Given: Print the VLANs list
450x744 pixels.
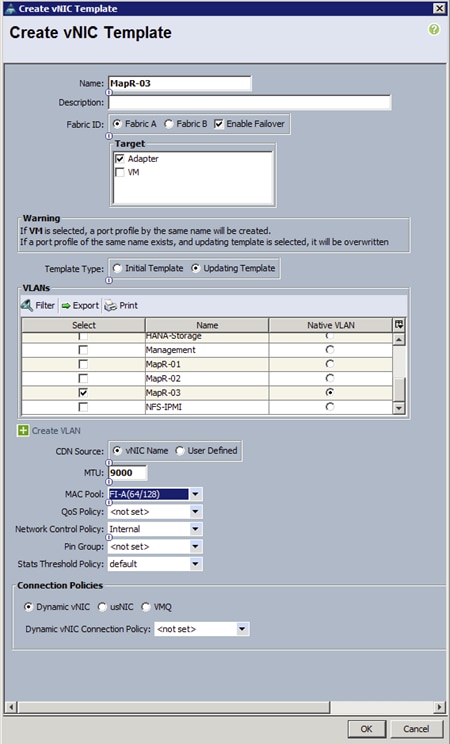Looking at the screenshot, I should click(122, 306).
